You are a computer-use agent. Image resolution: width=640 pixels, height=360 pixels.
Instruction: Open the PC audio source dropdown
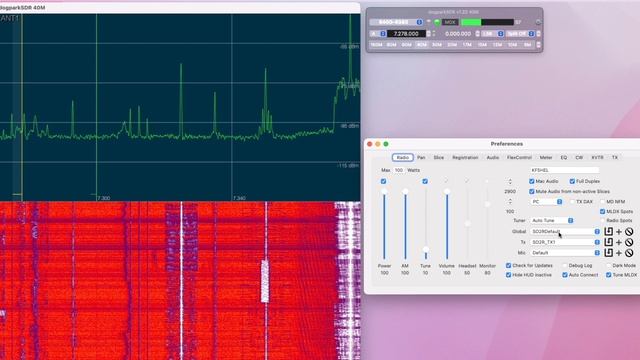click(x=547, y=202)
